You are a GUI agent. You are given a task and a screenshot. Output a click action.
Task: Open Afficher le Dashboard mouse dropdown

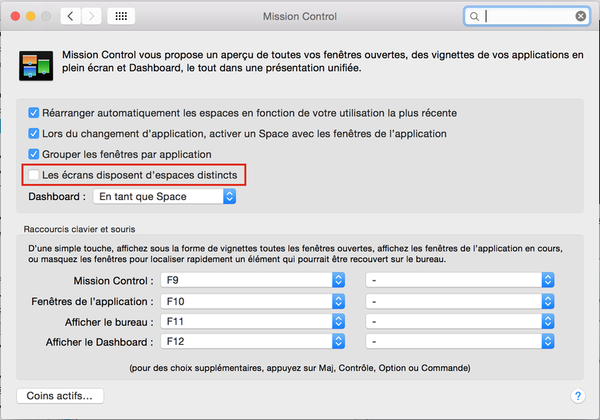(x=460, y=342)
